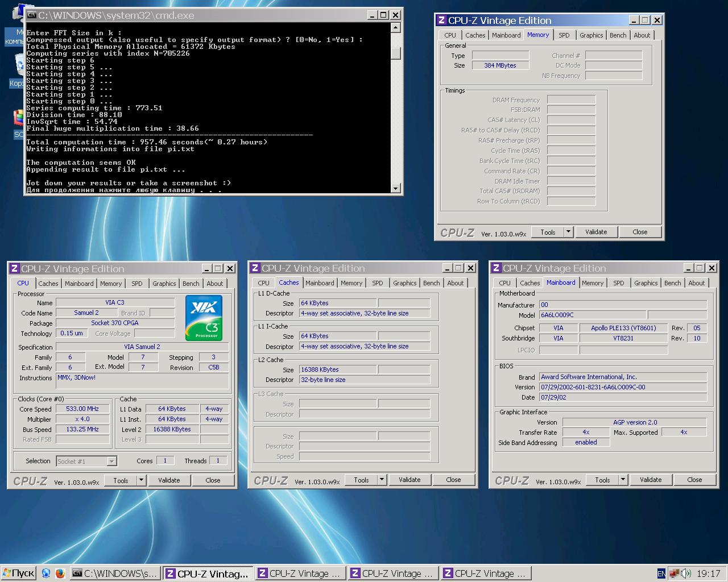Switch to the Mainboard tab in the Caches window
The height and width of the screenshot is (582, 728).
[320, 283]
